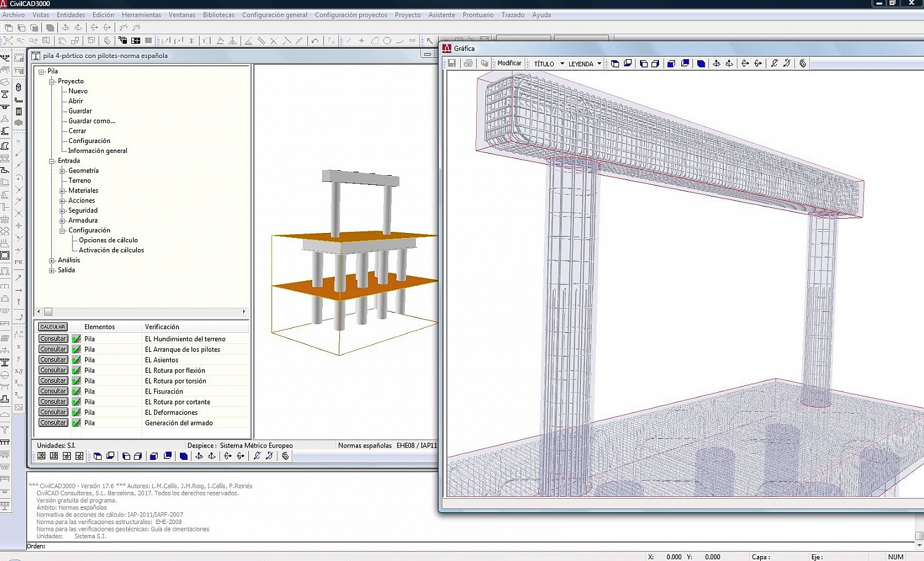924x561 pixels.
Task: Open the Configuración proyectos menu
Action: click(351, 15)
